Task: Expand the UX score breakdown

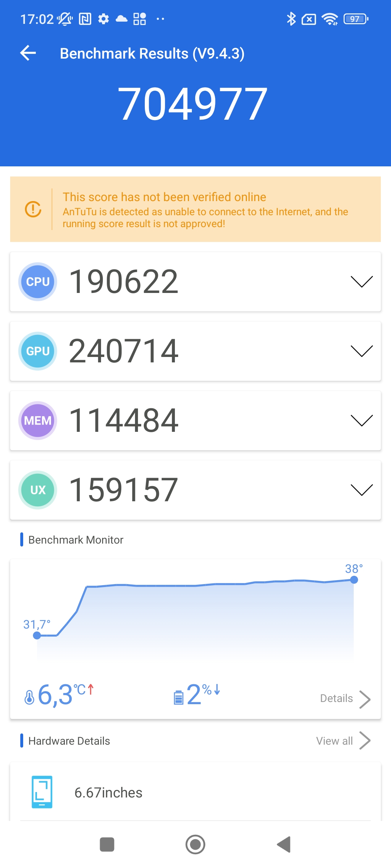Action: [x=361, y=490]
